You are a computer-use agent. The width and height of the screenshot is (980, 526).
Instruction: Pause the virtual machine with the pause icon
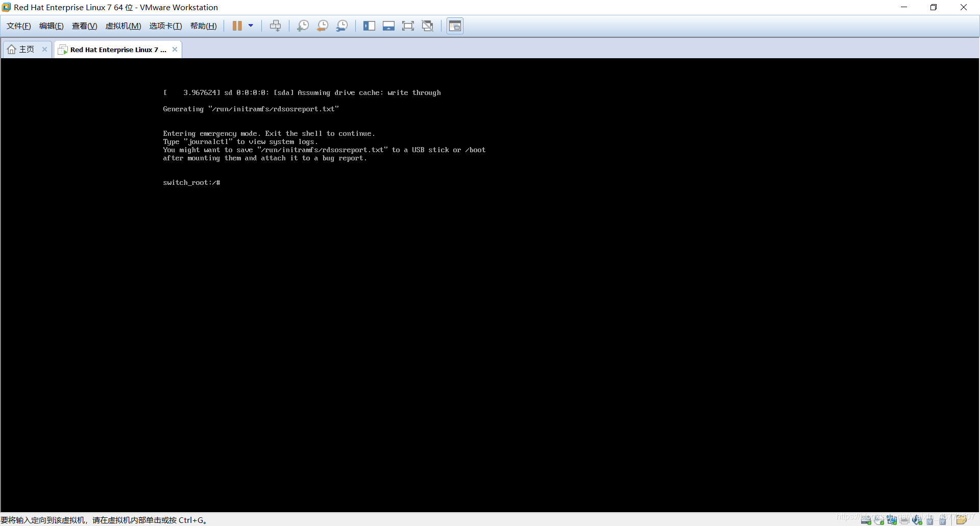[x=237, y=26]
